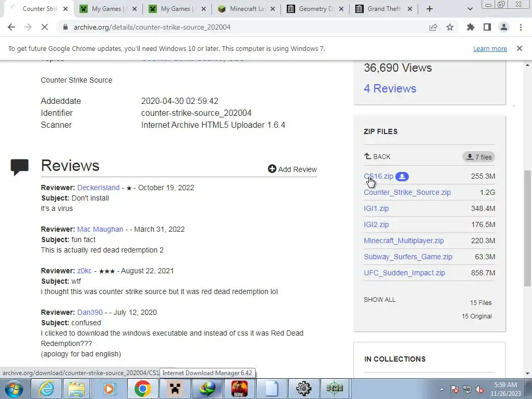Download UFC_Sudden_Impact.zip
This screenshot has width=532, height=399.
pos(404,273)
